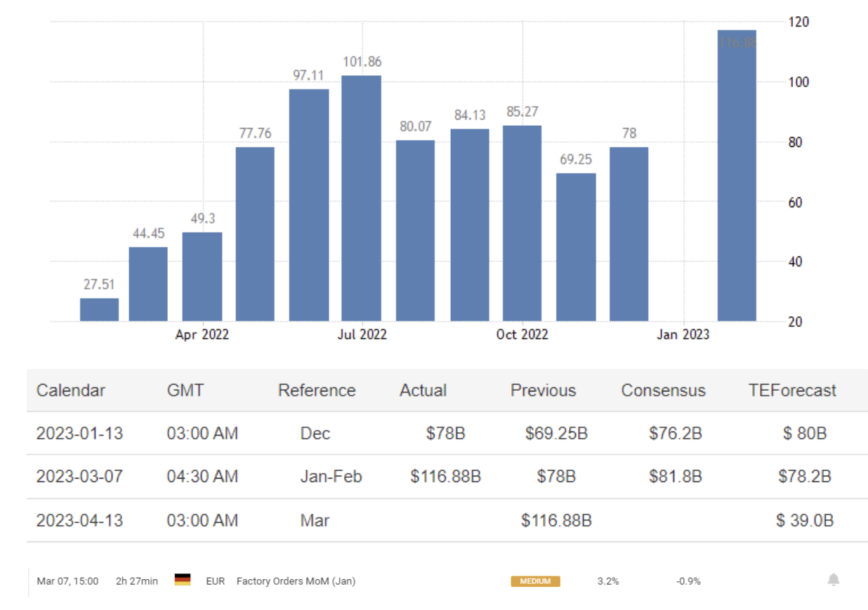The image size is (868, 610).
Task: Click the bar labeled 69.25
Action: (x=576, y=247)
